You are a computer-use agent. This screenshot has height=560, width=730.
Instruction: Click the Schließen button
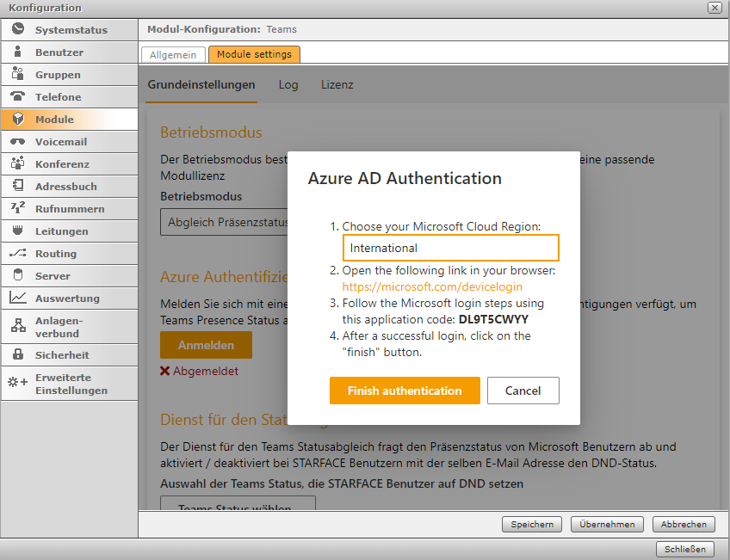[x=685, y=549]
